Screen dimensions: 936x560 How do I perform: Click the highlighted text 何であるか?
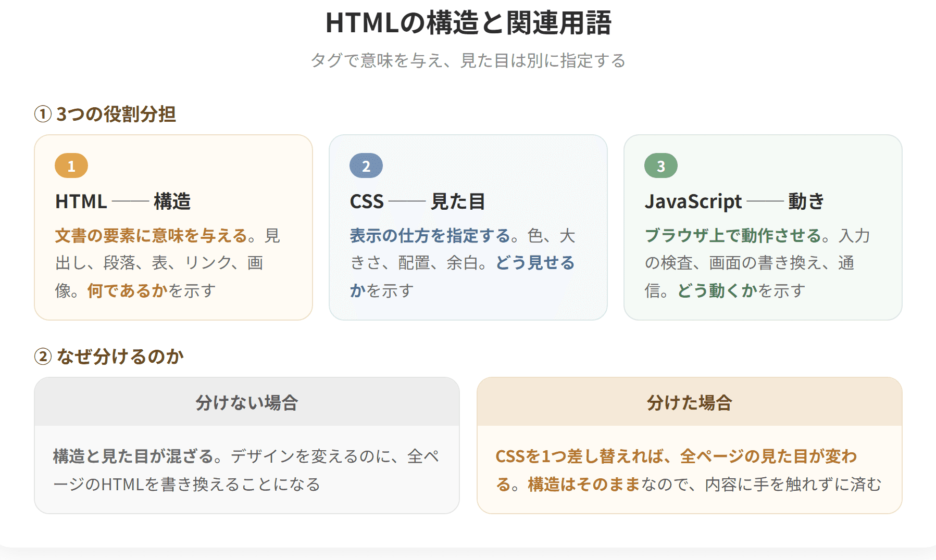click(128, 290)
